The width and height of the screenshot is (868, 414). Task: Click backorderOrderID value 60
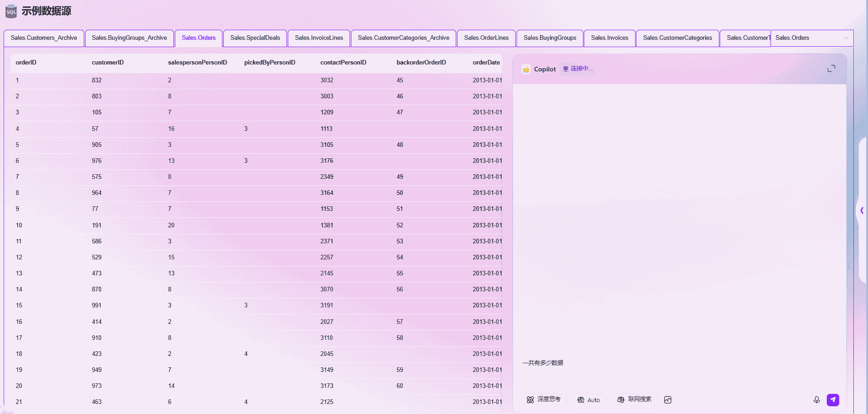[400, 386]
